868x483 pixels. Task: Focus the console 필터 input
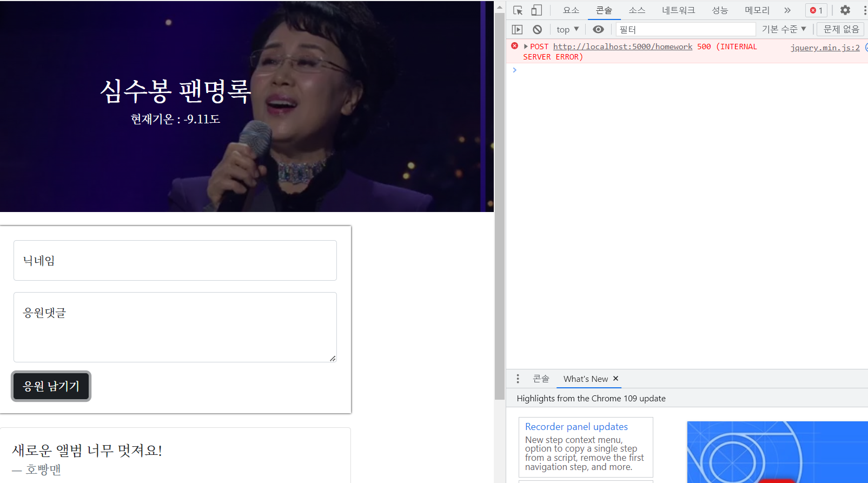[686, 29]
